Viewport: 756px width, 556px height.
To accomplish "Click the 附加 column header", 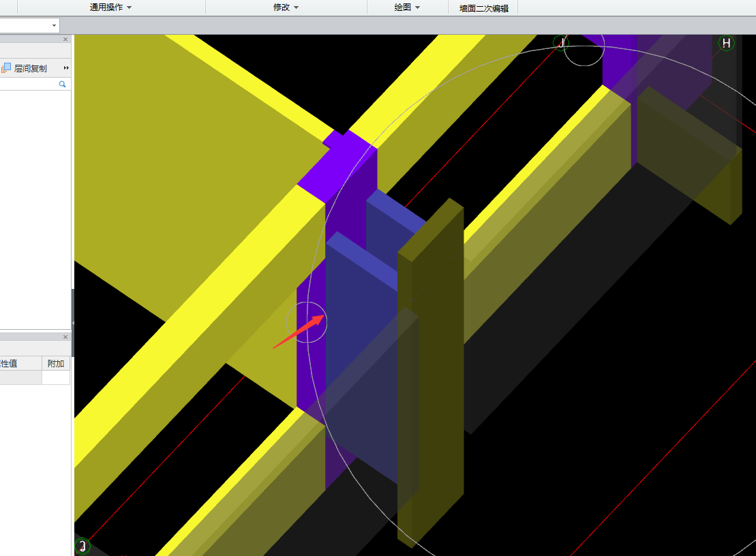I will click(56, 364).
